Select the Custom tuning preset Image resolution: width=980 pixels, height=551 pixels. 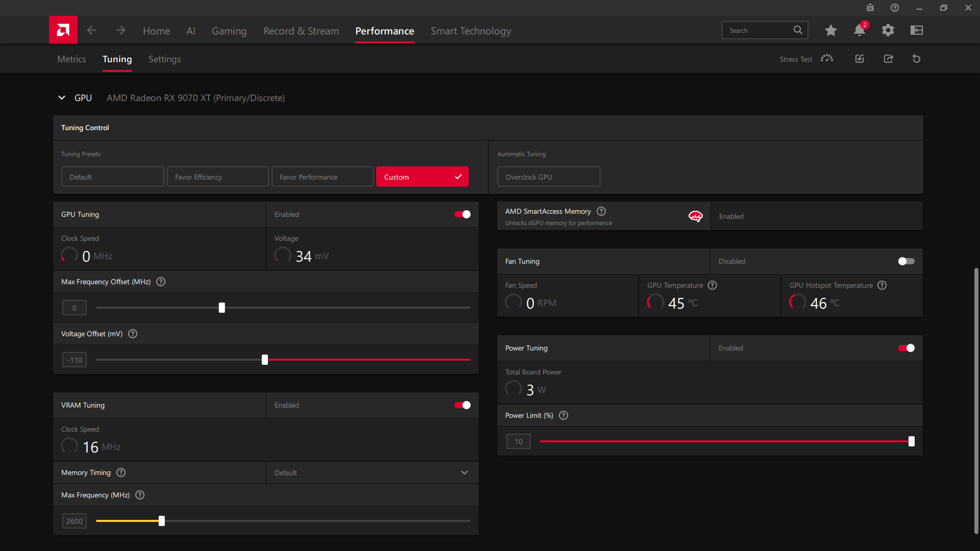point(423,177)
